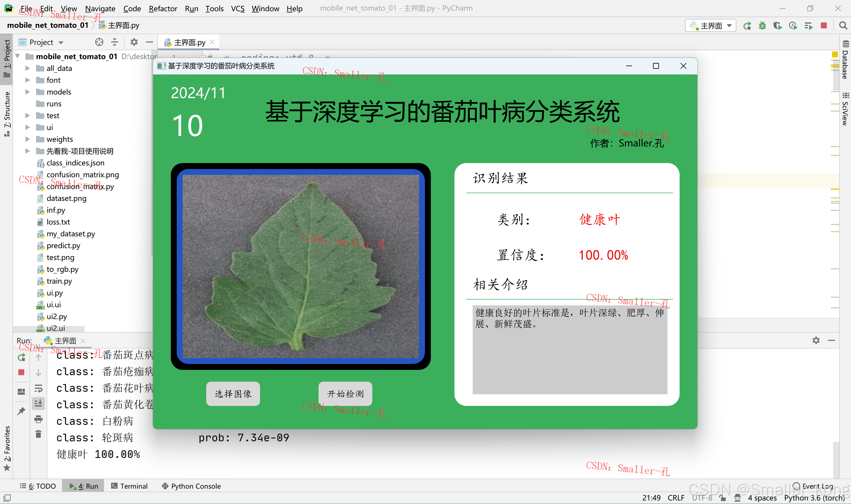This screenshot has height=504, width=851.
Task: Clear run console with trash icon
Action: 38,434
